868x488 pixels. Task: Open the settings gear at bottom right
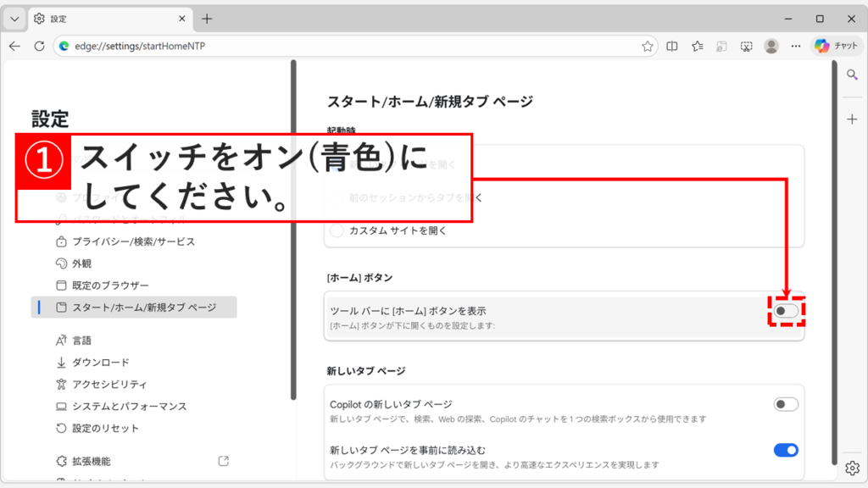tap(852, 468)
